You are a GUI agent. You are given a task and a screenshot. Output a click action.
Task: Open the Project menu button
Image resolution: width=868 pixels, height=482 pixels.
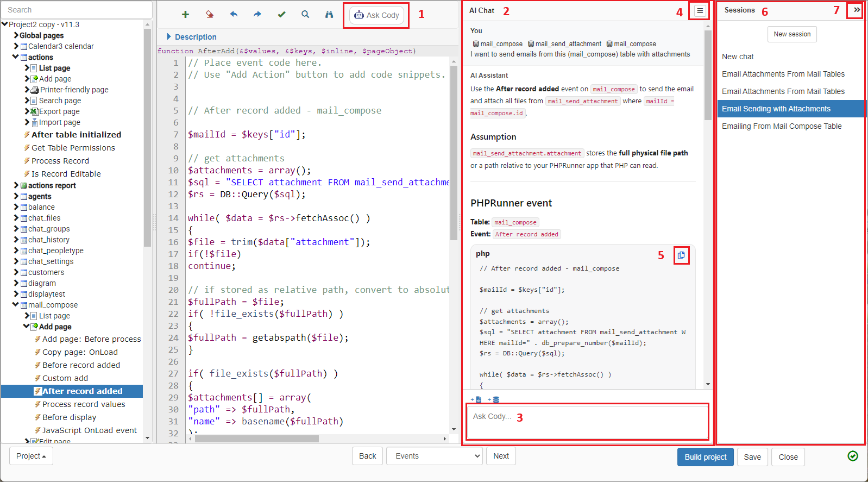point(31,456)
